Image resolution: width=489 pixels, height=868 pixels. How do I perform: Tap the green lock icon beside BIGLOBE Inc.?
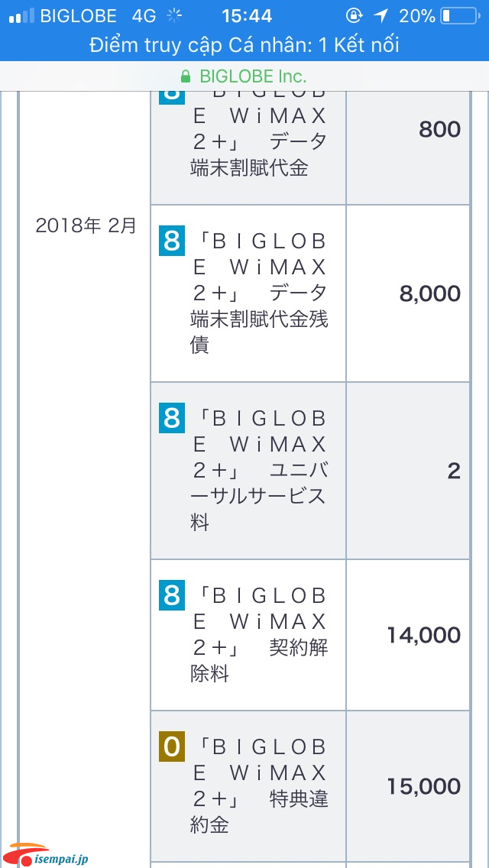186,76
